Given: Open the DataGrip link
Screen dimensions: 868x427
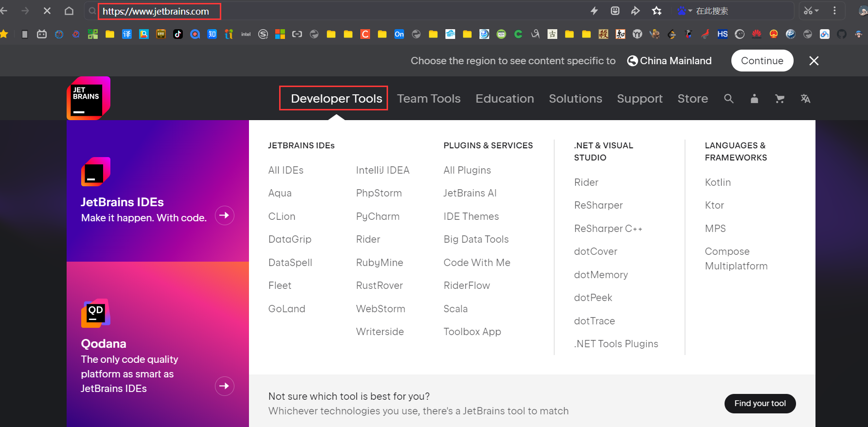Looking at the screenshot, I should (290, 239).
